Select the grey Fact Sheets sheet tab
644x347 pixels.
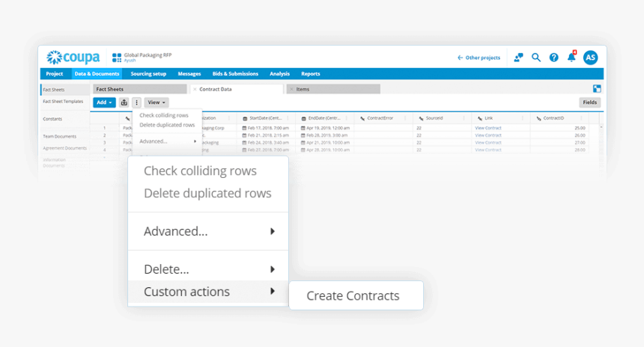pos(139,89)
